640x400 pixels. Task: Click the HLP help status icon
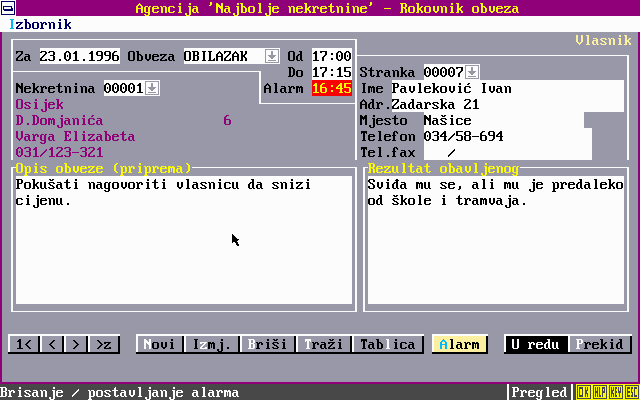(x=600, y=392)
